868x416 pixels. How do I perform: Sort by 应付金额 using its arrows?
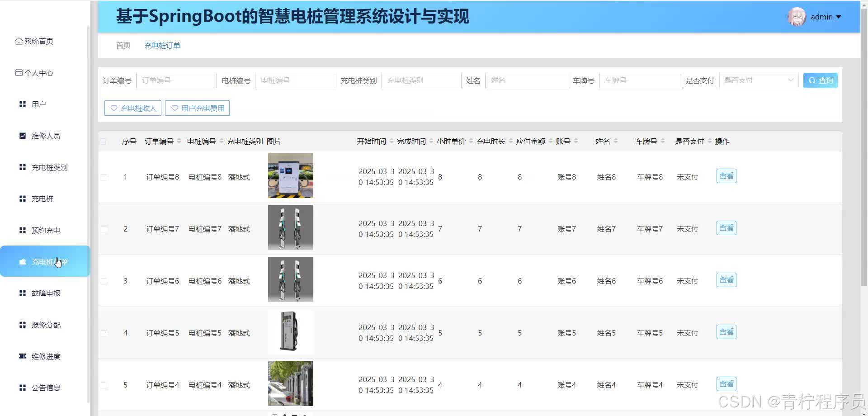coord(550,141)
